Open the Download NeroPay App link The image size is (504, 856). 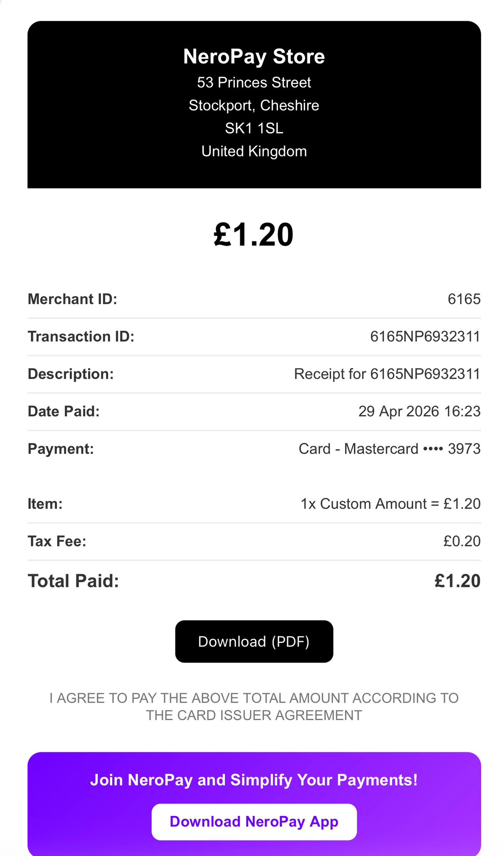[254, 821]
